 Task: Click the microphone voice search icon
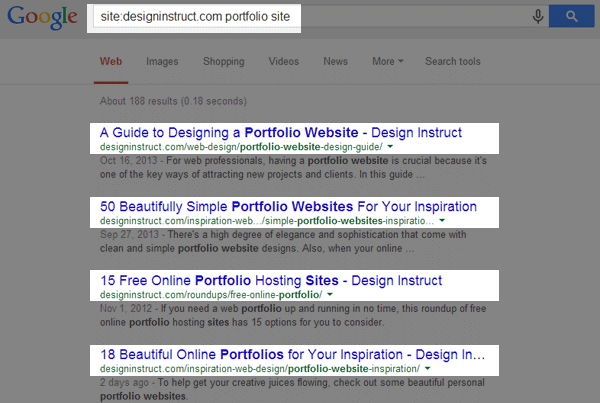point(538,16)
